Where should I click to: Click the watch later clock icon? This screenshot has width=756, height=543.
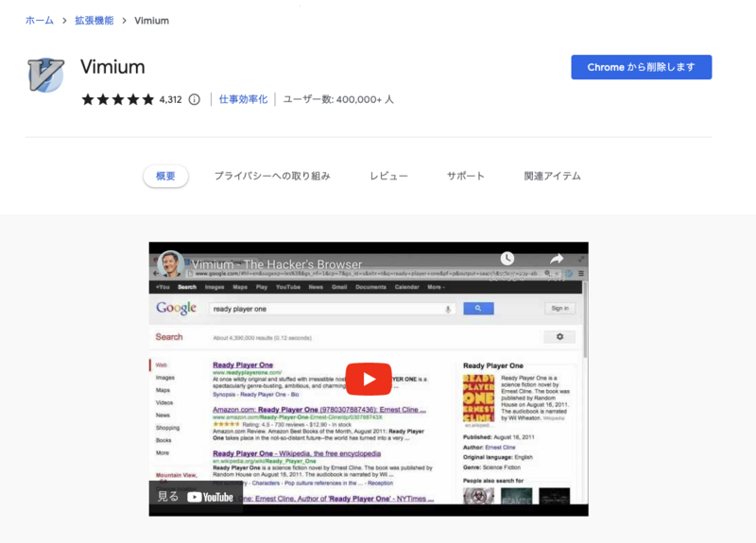point(507,259)
